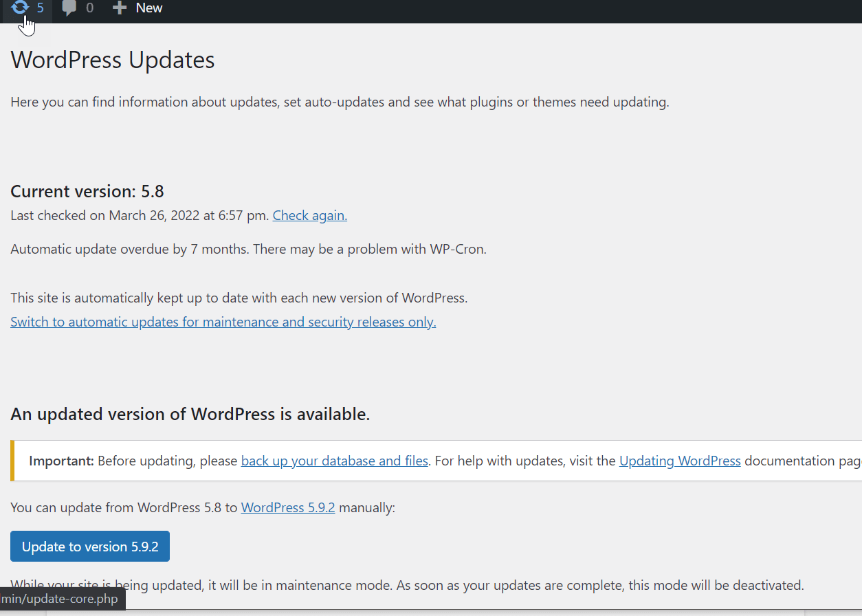The image size is (862, 616).
Task: Click the WP-Cron automatic update overdue message
Action: tap(248, 249)
